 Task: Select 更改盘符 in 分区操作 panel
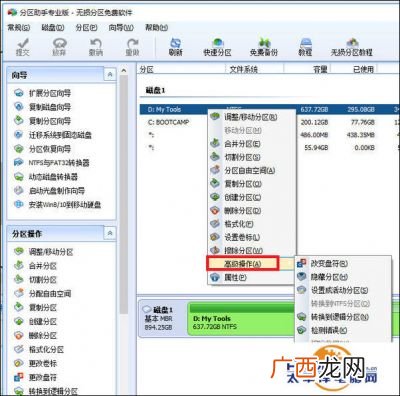[x=35, y=378]
